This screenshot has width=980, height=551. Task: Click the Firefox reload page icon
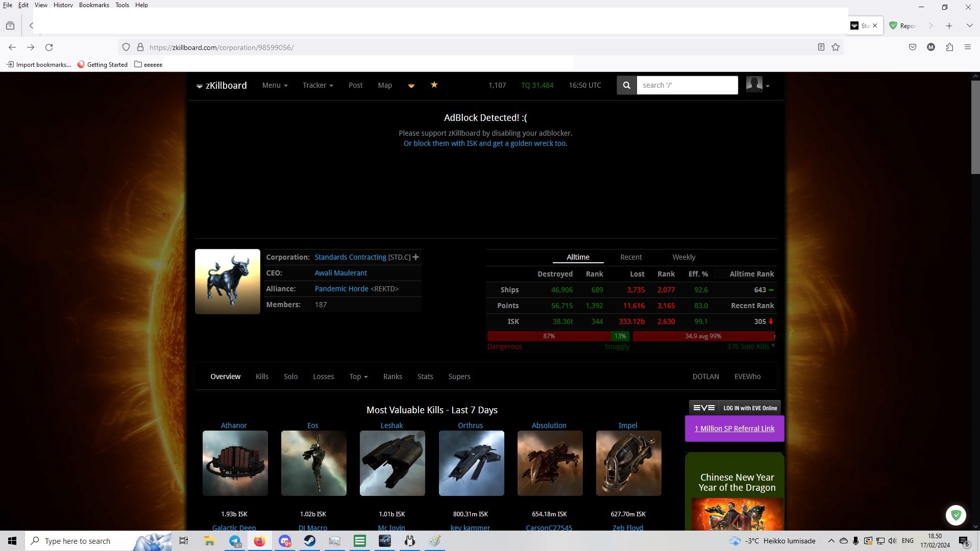[x=49, y=47]
